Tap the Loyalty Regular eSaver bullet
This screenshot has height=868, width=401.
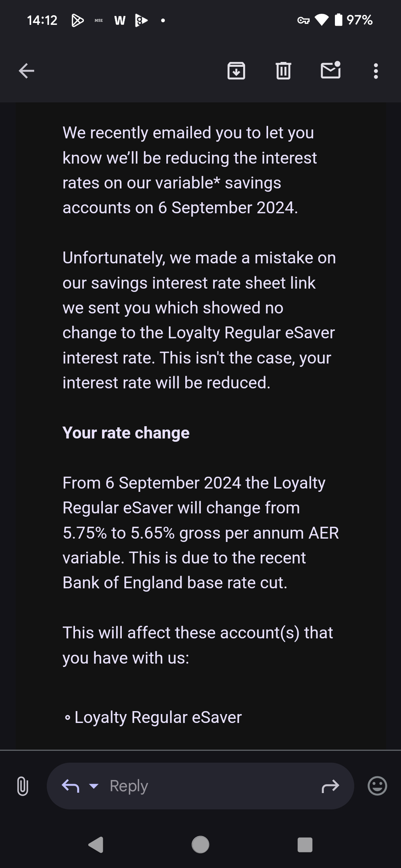[153, 717]
